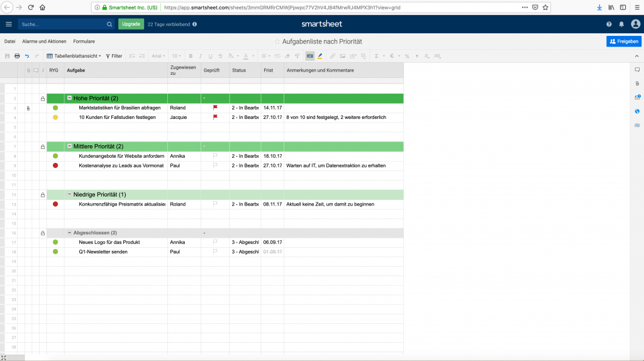This screenshot has height=361, width=644.
Task: Collapse the Hohe Priorität group
Action: (69, 99)
